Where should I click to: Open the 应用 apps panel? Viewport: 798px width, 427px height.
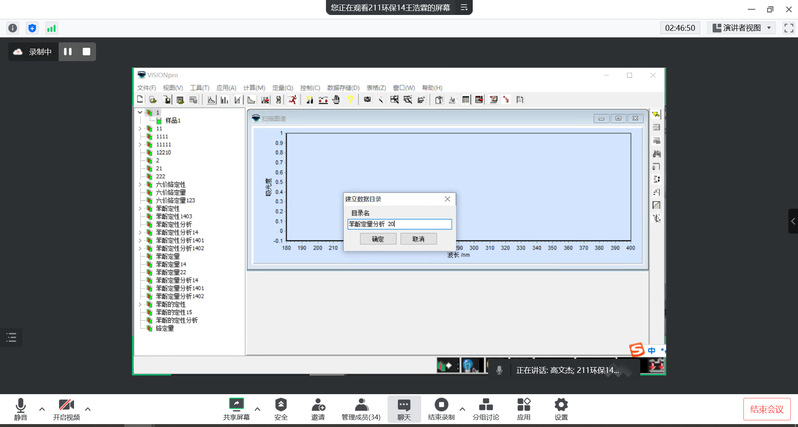click(523, 407)
